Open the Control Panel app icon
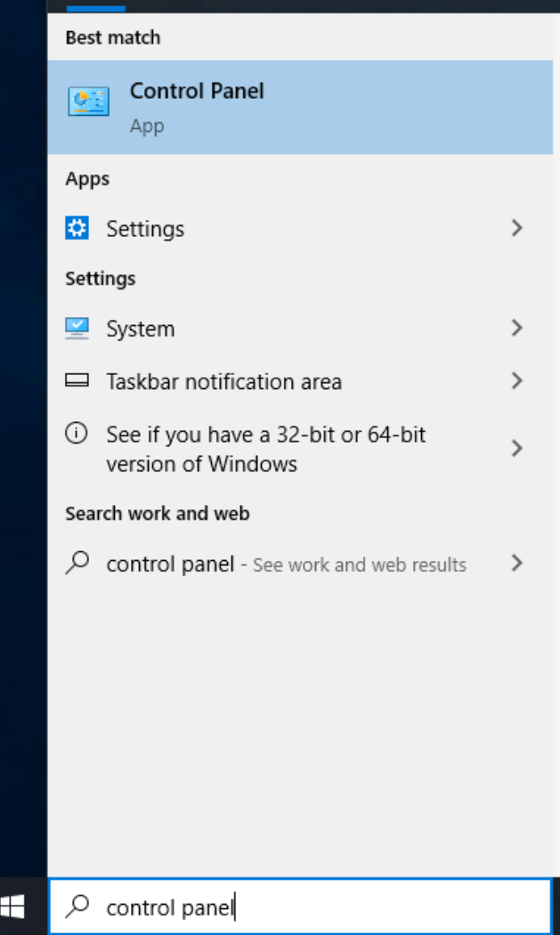The width and height of the screenshot is (560, 935). tap(88, 102)
